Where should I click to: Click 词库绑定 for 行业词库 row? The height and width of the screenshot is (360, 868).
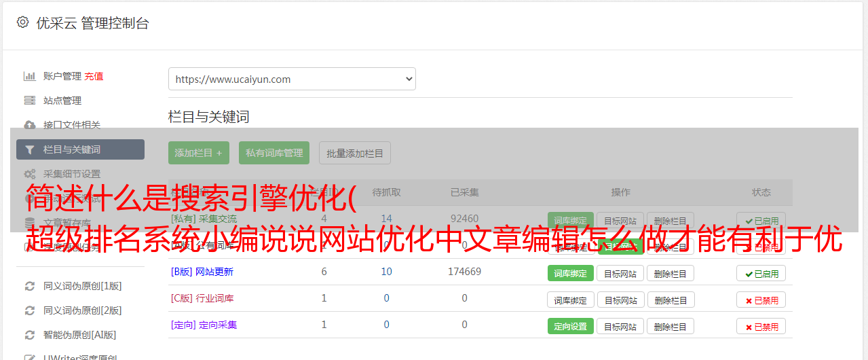(x=571, y=300)
